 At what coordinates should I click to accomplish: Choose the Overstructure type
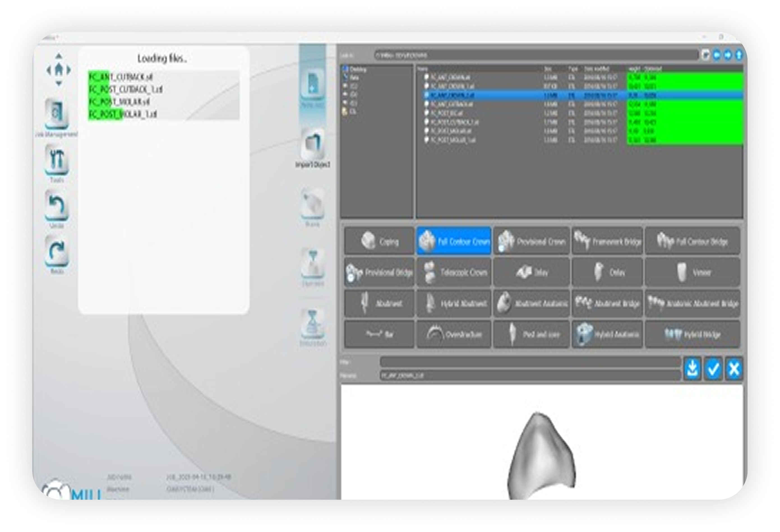coord(454,334)
